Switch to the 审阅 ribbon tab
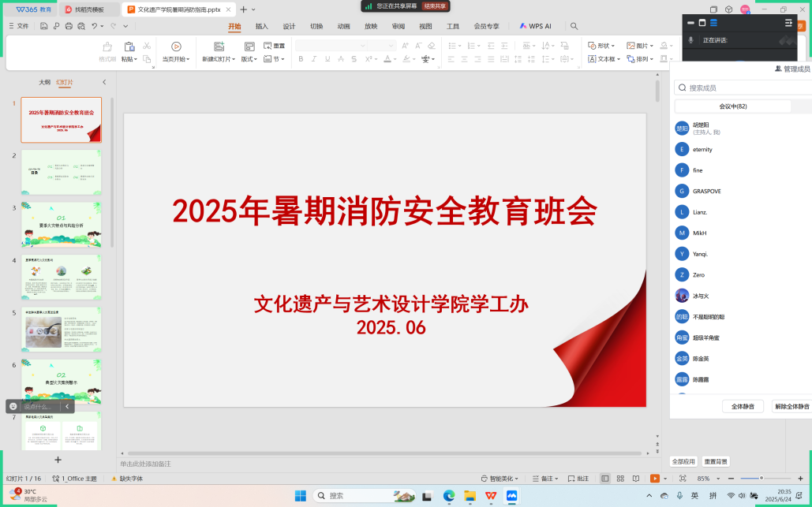Image resolution: width=812 pixels, height=507 pixels. tap(399, 26)
